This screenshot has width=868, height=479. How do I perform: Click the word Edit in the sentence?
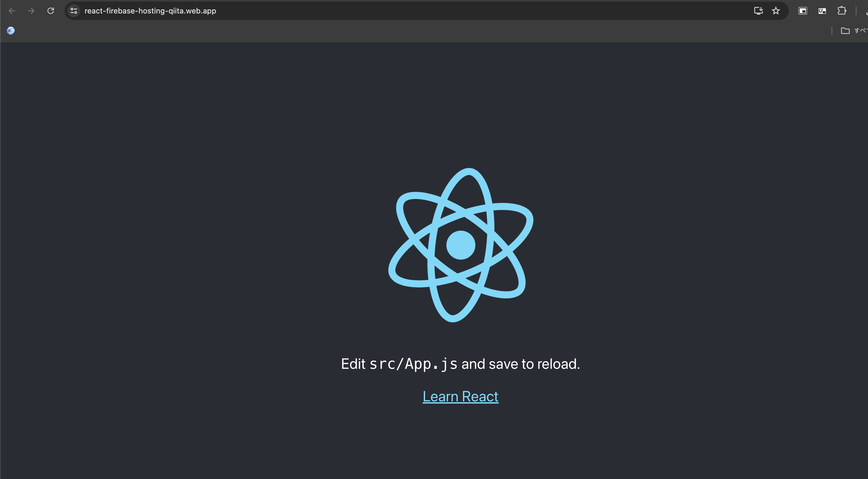(353, 364)
